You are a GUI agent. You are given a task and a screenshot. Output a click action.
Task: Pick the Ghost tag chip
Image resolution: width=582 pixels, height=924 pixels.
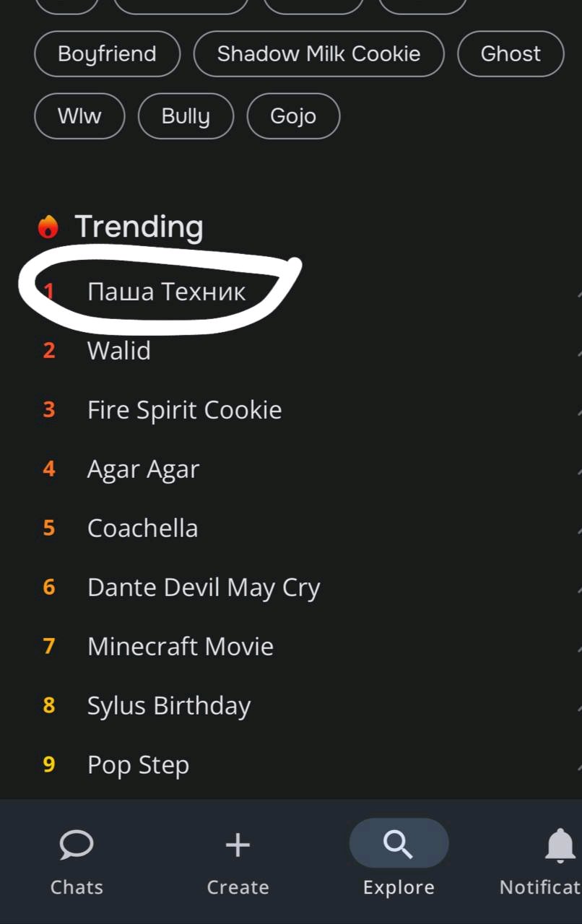511,54
